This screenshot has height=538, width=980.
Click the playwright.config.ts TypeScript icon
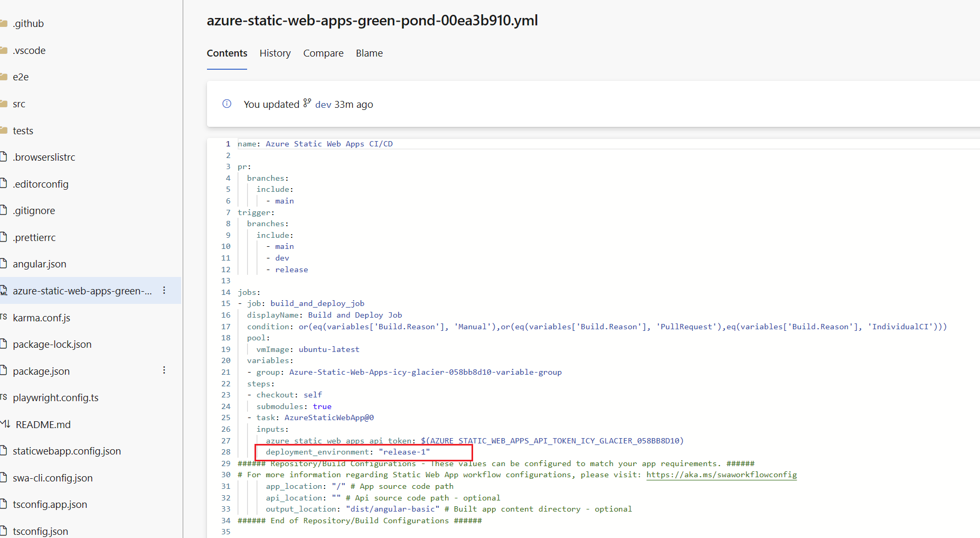click(3, 397)
